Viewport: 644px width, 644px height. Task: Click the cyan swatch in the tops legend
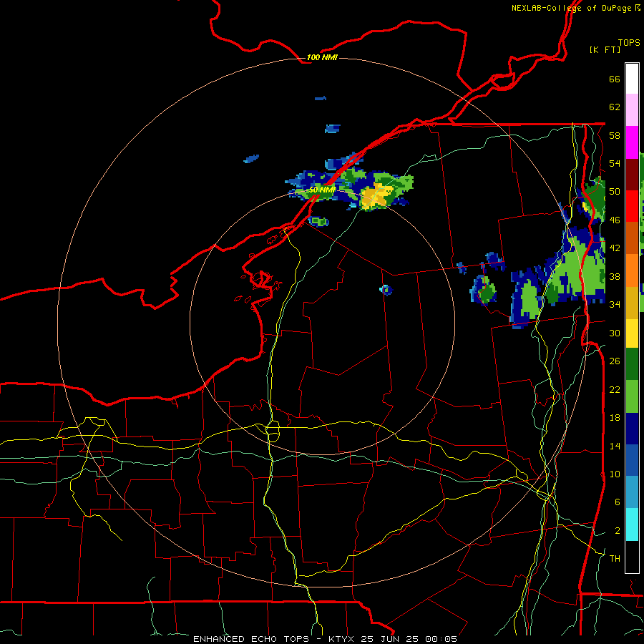pos(632,525)
